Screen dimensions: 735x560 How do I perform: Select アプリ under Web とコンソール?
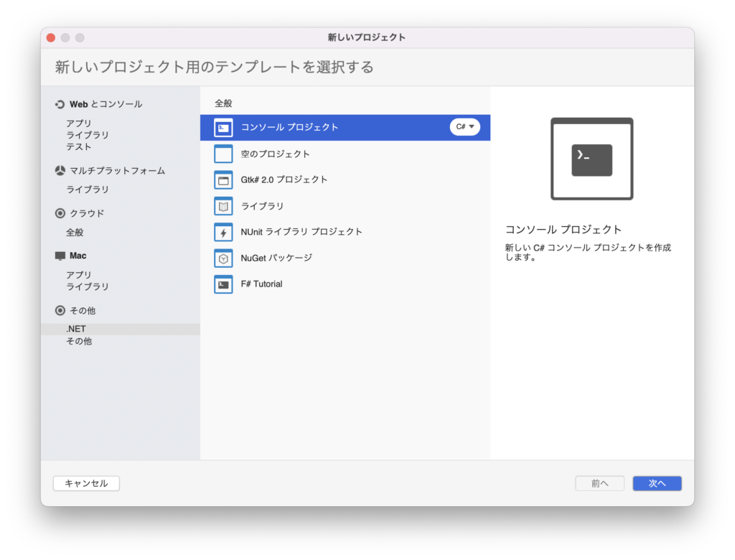pyautogui.click(x=79, y=123)
